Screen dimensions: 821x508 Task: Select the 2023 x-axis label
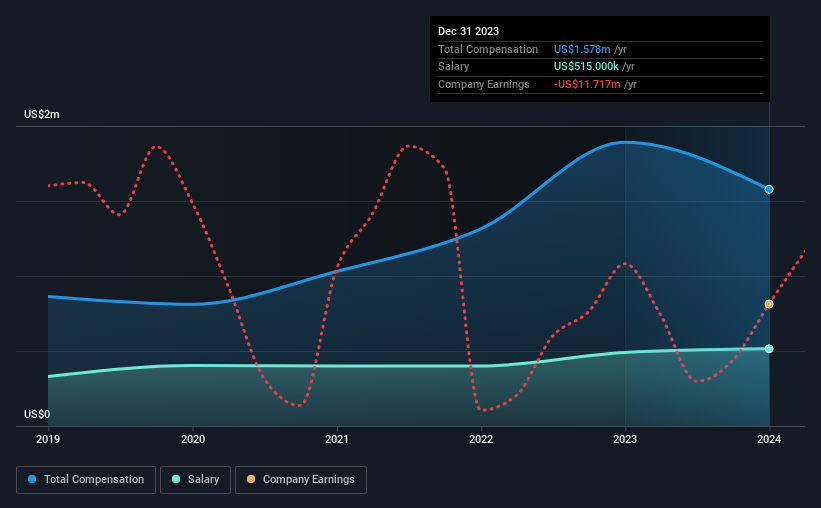tap(625, 439)
